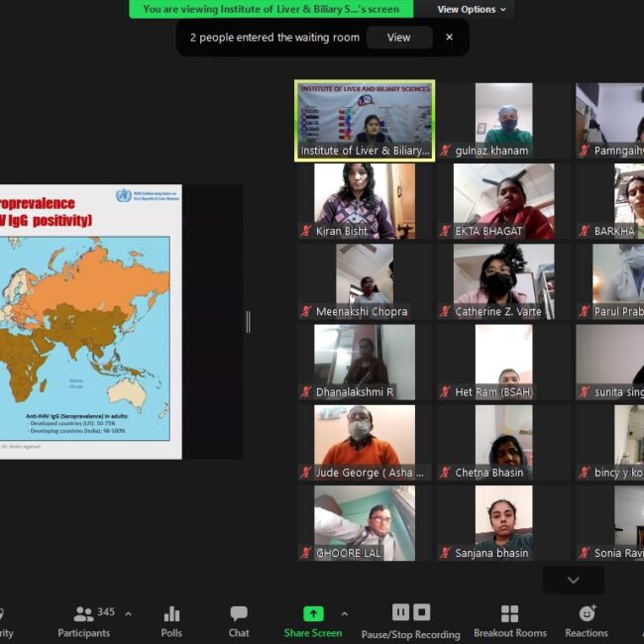Expand share screen options arrow
This screenshot has width=644, height=644.
[345, 613]
